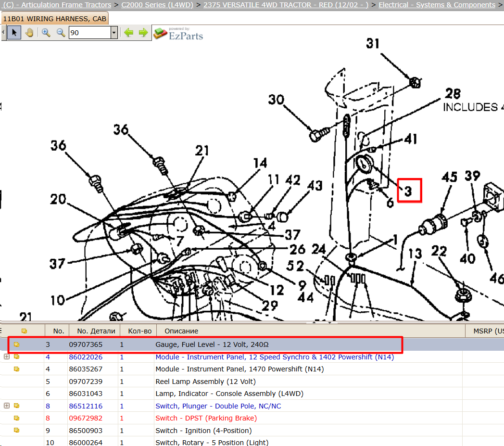Go to previous page with green left arrow
504x446 pixels.
pyautogui.click(x=128, y=33)
